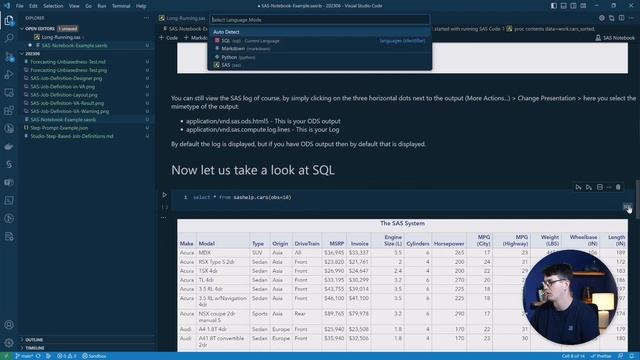Viewport: 640px width, 360px height.
Task: Open the Explorer view in activity bar
Action: [x=9, y=20]
